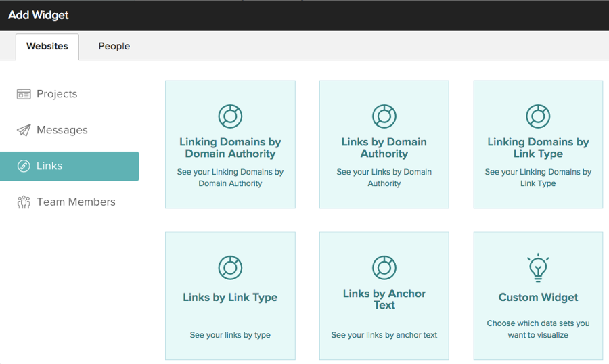Open the Projects category label
Screen dimensions: 609x364
coord(57,94)
